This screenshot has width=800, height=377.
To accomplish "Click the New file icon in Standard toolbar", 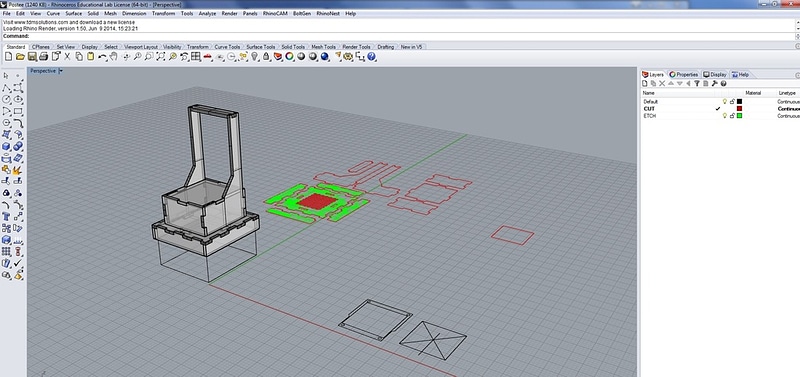I will pyautogui.click(x=8, y=57).
